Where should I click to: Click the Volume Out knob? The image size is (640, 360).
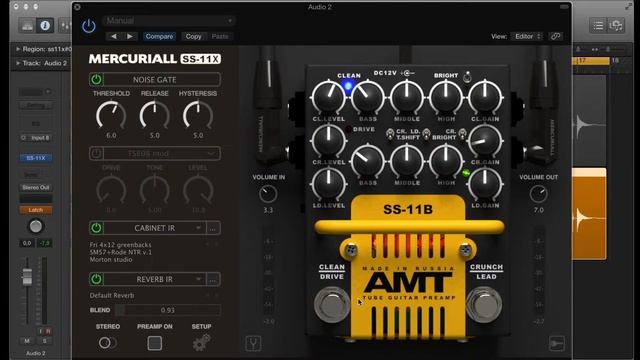pos(538,194)
